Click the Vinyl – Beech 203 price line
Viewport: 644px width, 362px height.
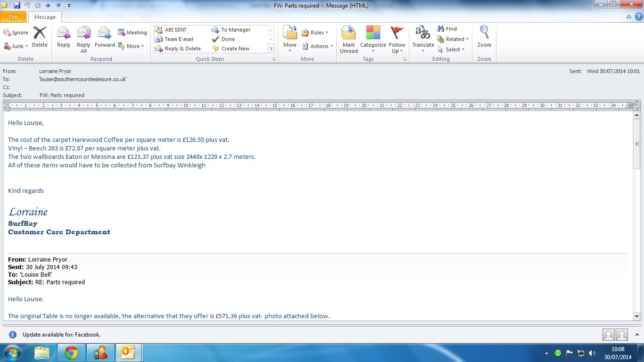point(84,148)
